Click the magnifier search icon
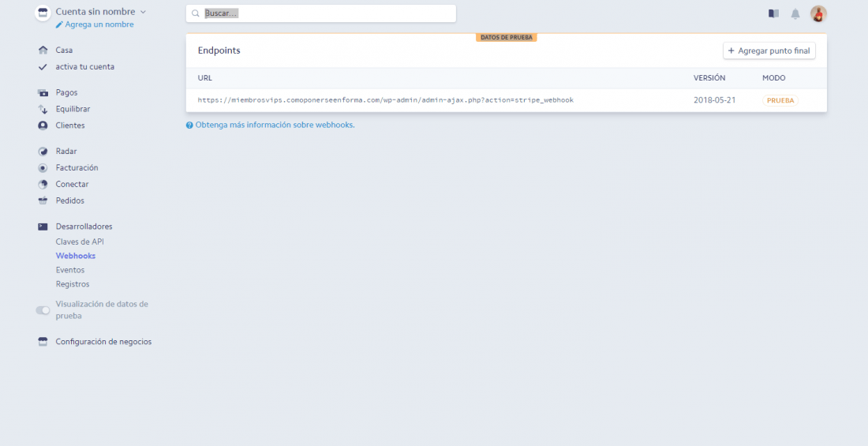The height and width of the screenshot is (446, 868). 195,13
